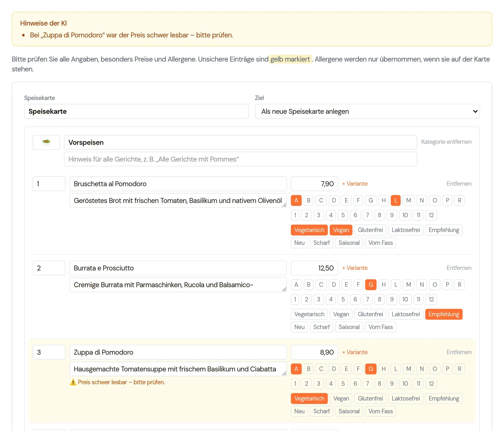Edit the Speisekarte name field
This screenshot has width=504, height=431.
[136, 111]
